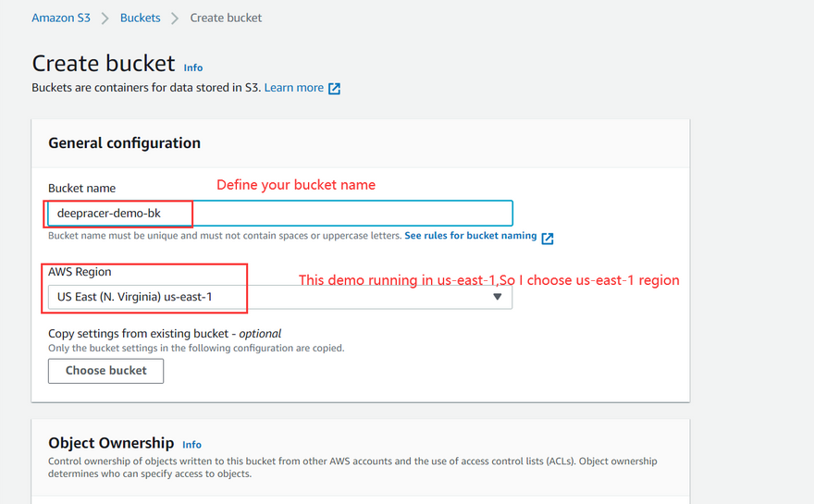
Task: Click external link icon after bucket naming rules
Action: coord(548,238)
